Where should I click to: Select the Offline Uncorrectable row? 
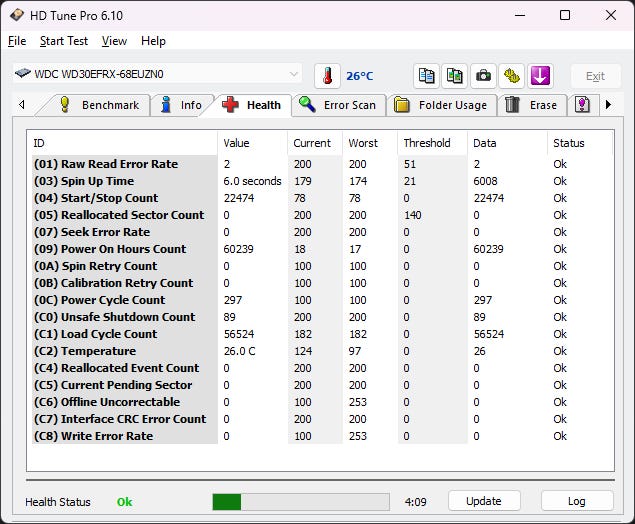click(x=322, y=402)
